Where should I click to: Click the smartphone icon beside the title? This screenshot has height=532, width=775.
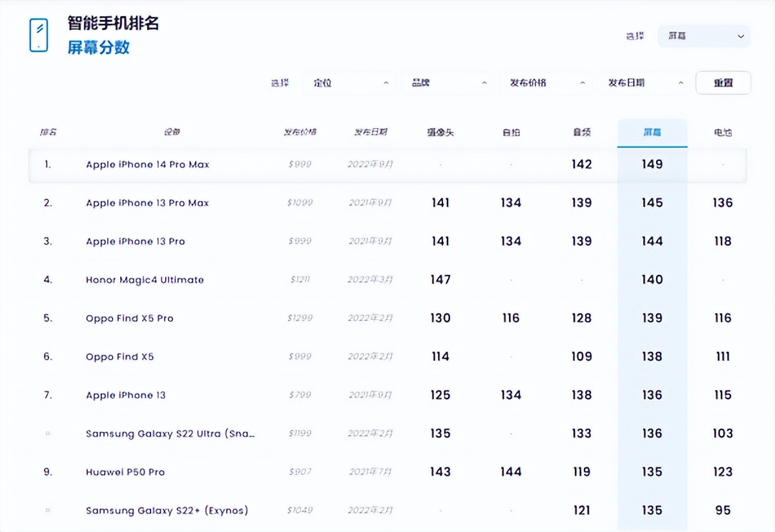coord(39,36)
